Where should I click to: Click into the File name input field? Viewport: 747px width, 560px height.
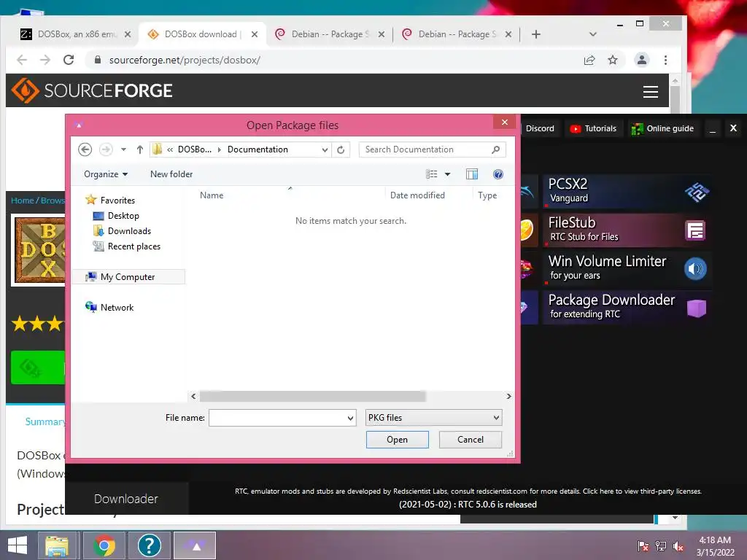point(278,418)
